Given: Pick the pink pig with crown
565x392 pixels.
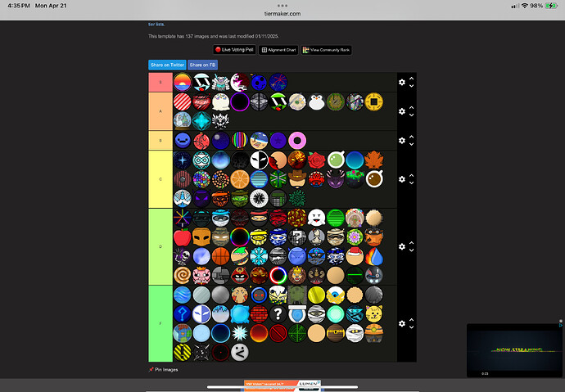Looking at the screenshot, I should [201, 276].
